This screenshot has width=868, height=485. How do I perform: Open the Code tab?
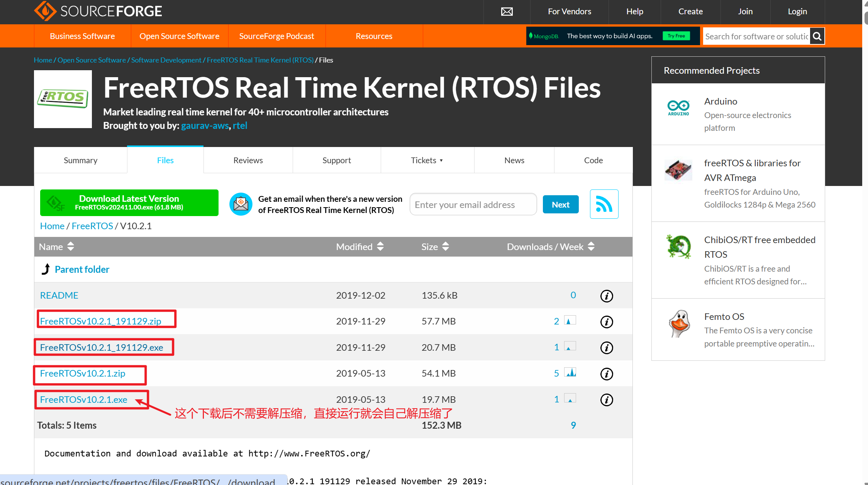coord(593,160)
